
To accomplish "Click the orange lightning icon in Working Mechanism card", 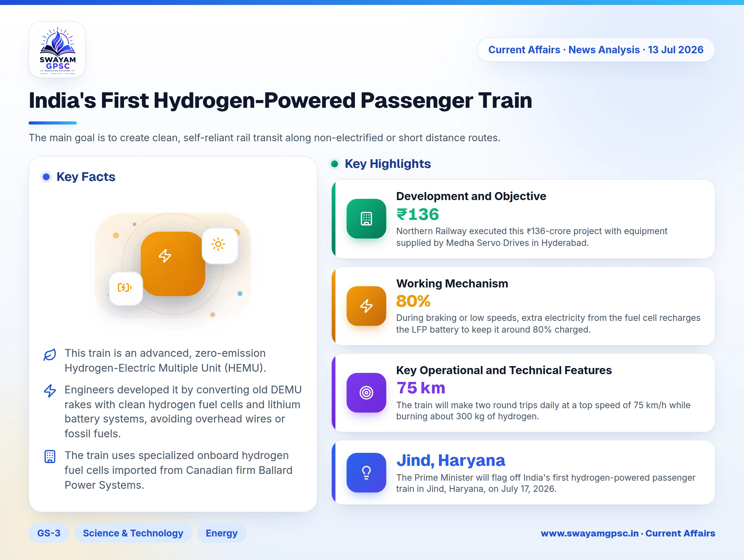I will 366,305.
